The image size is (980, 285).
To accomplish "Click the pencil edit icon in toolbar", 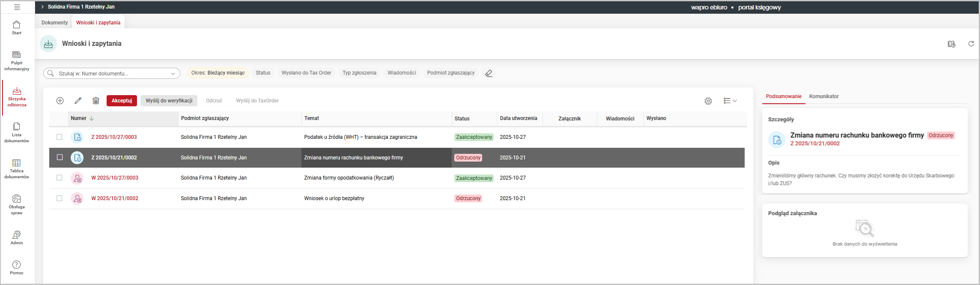I will [x=78, y=101].
